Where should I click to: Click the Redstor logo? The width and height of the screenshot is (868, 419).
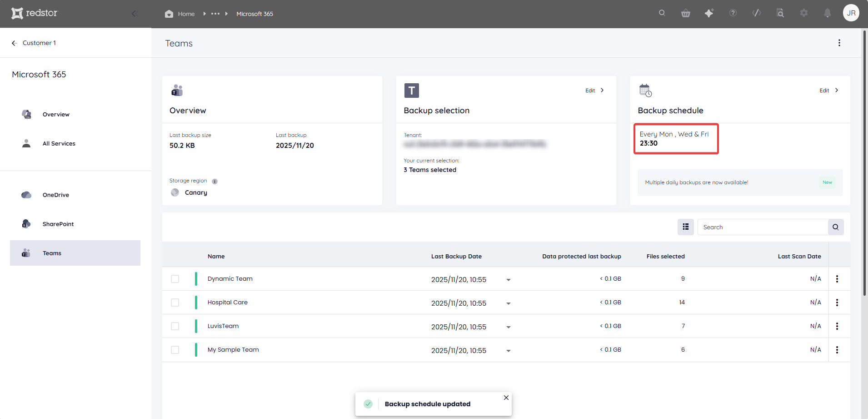[35, 13]
